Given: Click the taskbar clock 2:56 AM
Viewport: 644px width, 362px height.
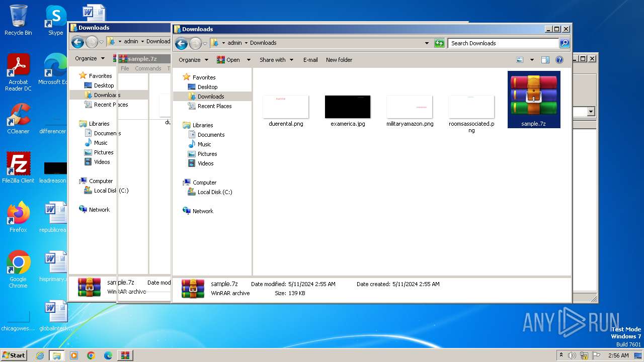Looking at the screenshot, I should tap(618, 355).
